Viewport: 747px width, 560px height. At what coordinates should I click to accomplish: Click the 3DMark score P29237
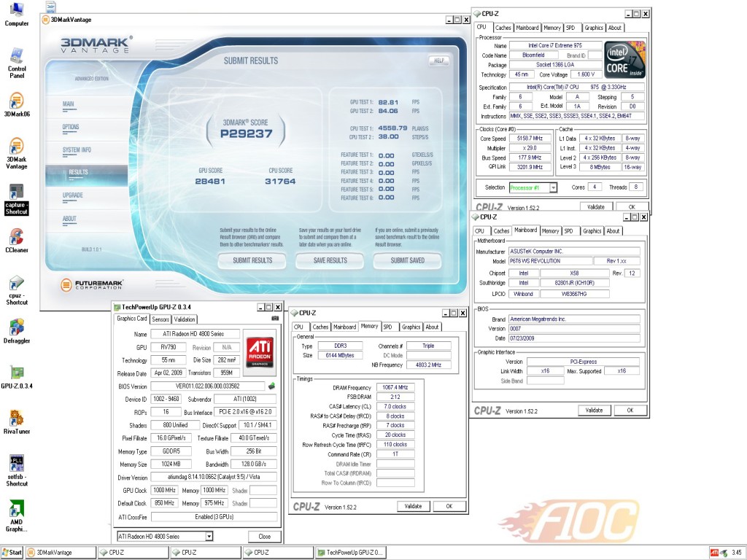click(x=247, y=134)
